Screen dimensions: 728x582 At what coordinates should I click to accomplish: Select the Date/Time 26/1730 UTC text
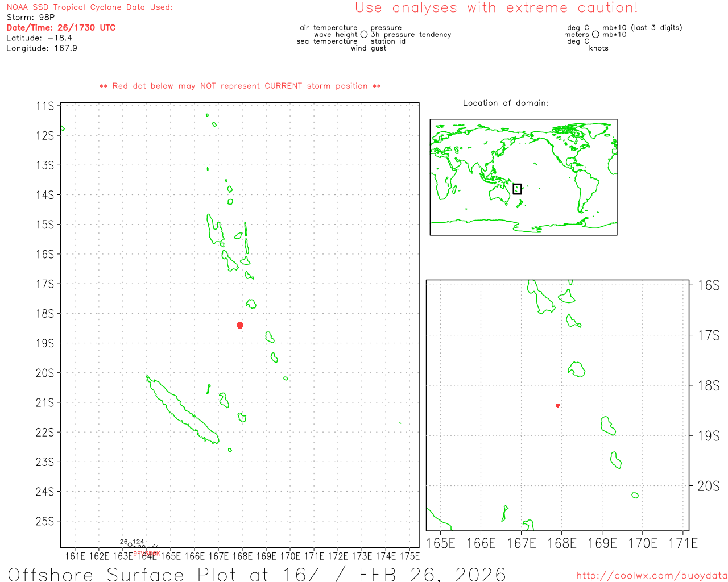coord(61,28)
